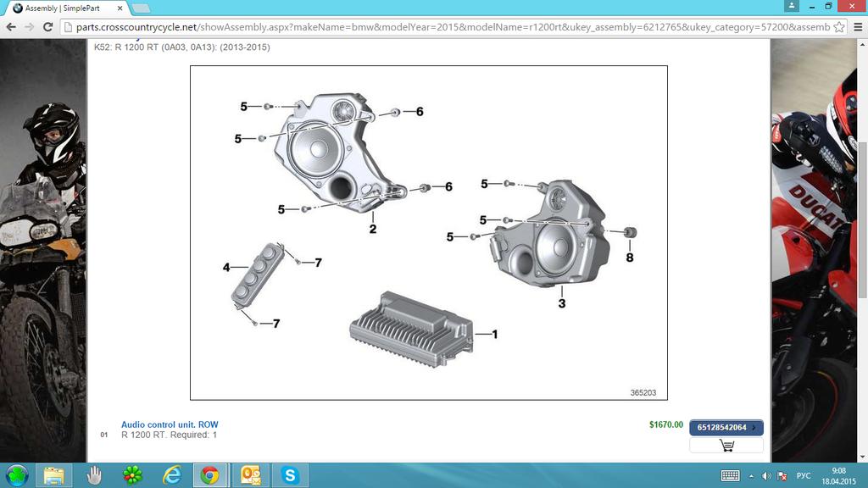Image resolution: width=868 pixels, height=488 pixels.
Task: Click the parts diagram image
Action: (428, 233)
